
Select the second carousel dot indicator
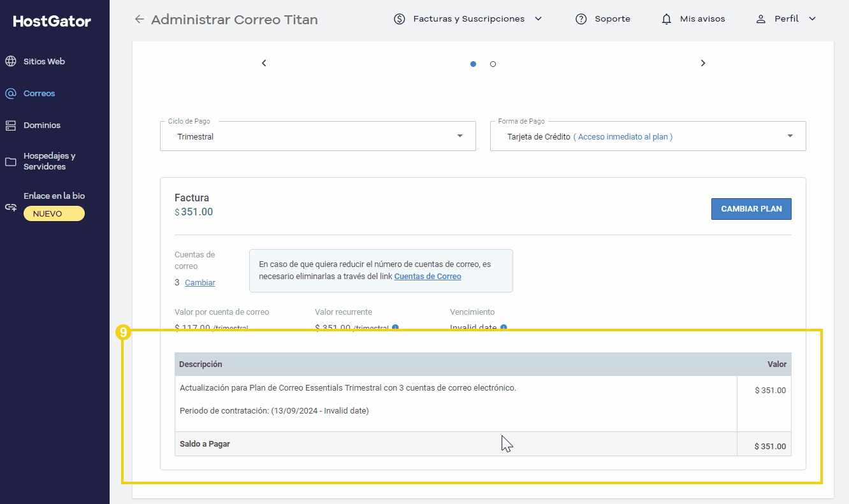493,64
